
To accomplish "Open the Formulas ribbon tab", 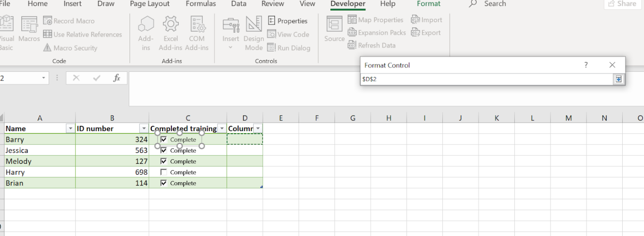I will (x=201, y=4).
